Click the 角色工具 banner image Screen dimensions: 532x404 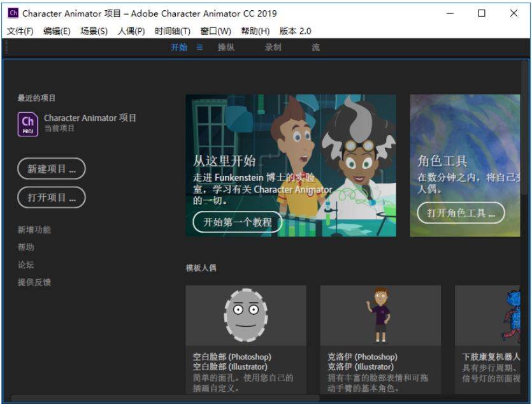coord(465,166)
